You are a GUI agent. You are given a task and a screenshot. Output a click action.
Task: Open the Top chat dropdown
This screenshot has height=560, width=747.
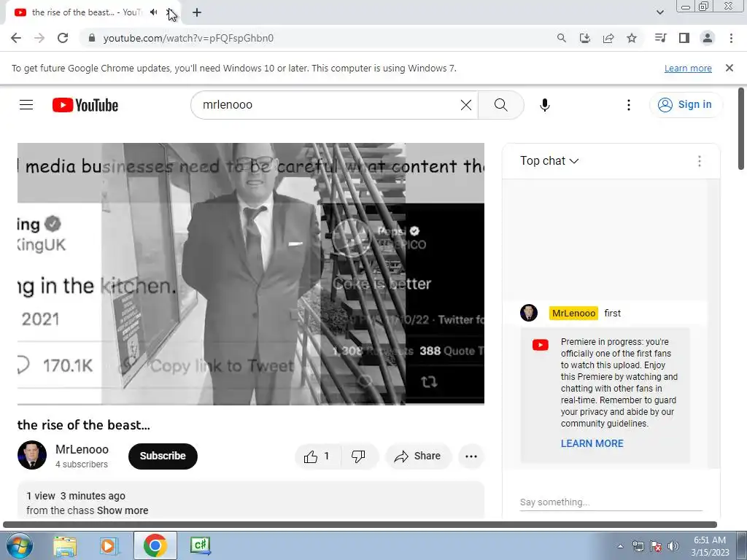[x=549, y=161]
